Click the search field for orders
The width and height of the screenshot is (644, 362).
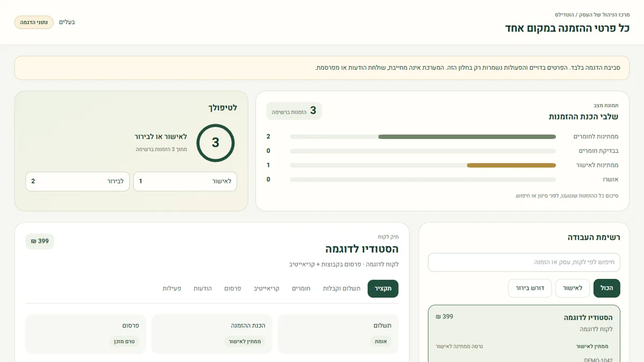(524, 262)
